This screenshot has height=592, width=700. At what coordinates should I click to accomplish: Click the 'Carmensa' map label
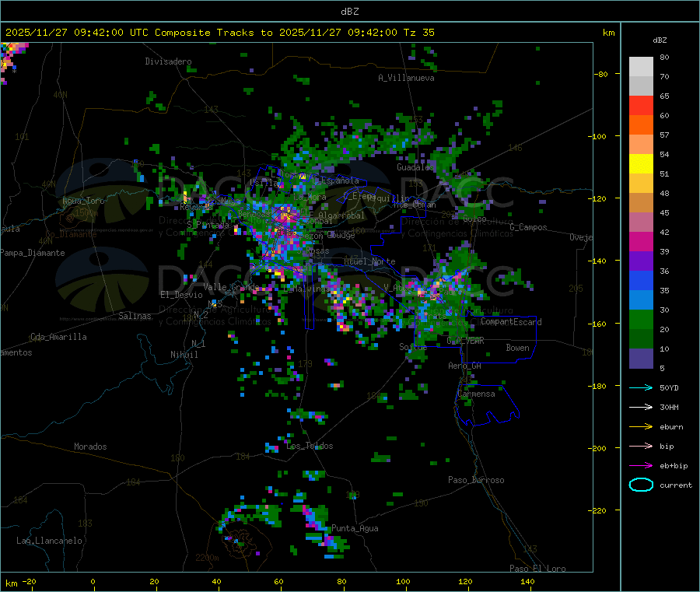click(476, 394)
